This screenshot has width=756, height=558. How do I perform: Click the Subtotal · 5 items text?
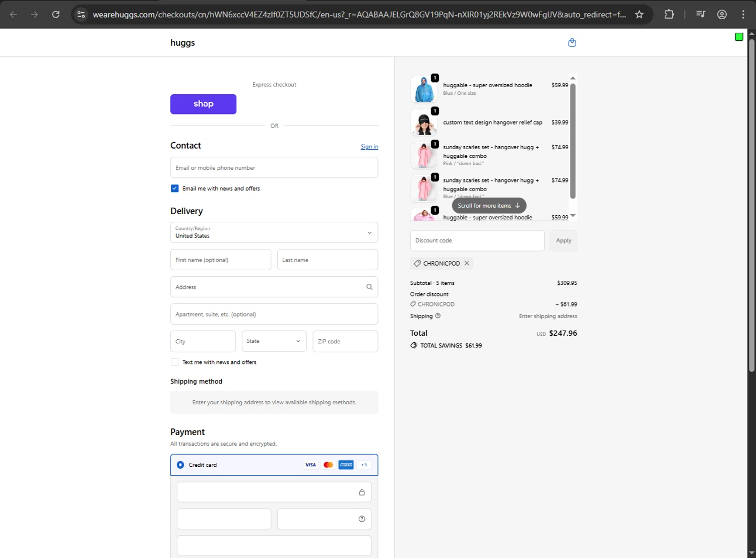(432, 283)
